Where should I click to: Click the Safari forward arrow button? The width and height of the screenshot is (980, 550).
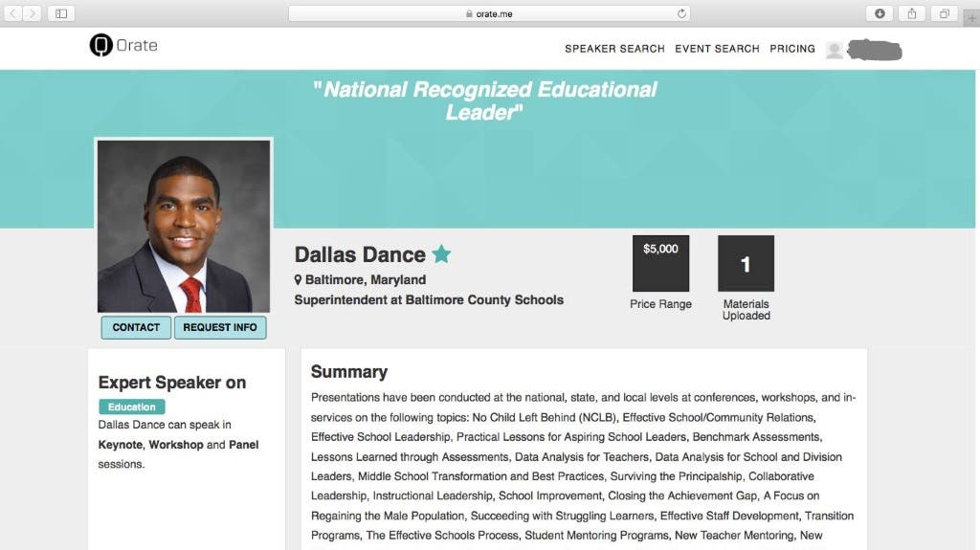[33, 13]
